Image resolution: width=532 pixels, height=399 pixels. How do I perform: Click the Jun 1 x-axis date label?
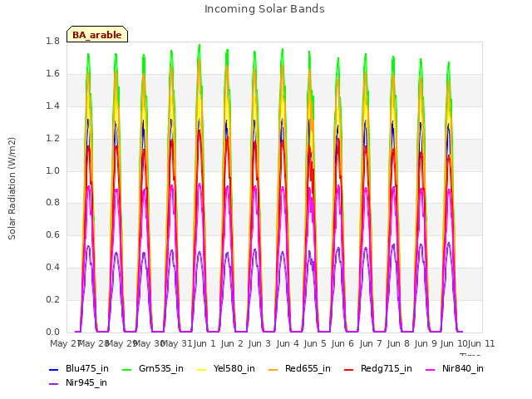pyautogui.click(x=204, y=343)
